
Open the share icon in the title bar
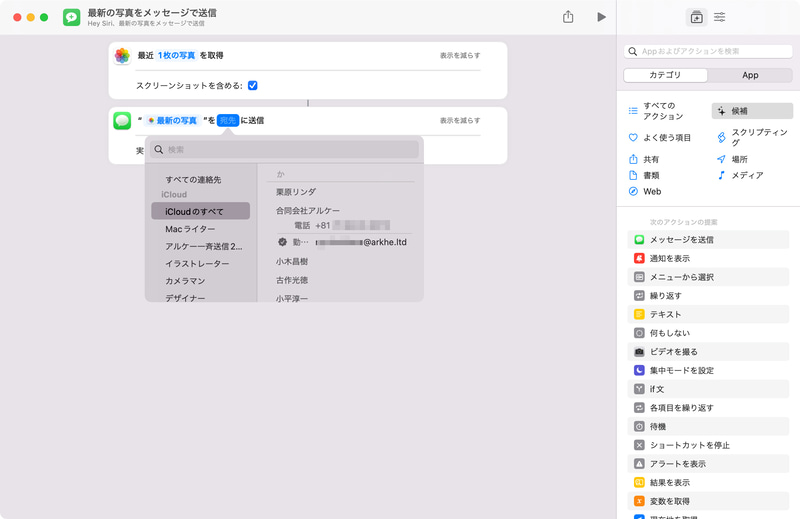click(568, 17)
